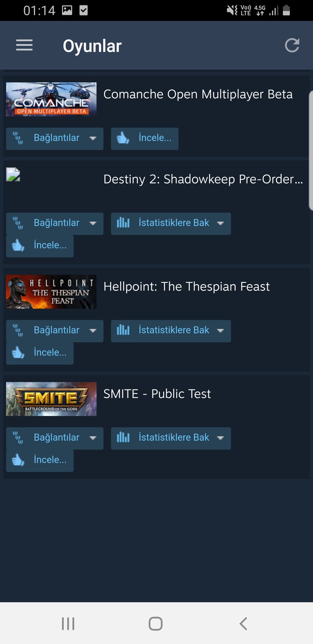Click İncele button under Hellpoint

coord(40,353)
